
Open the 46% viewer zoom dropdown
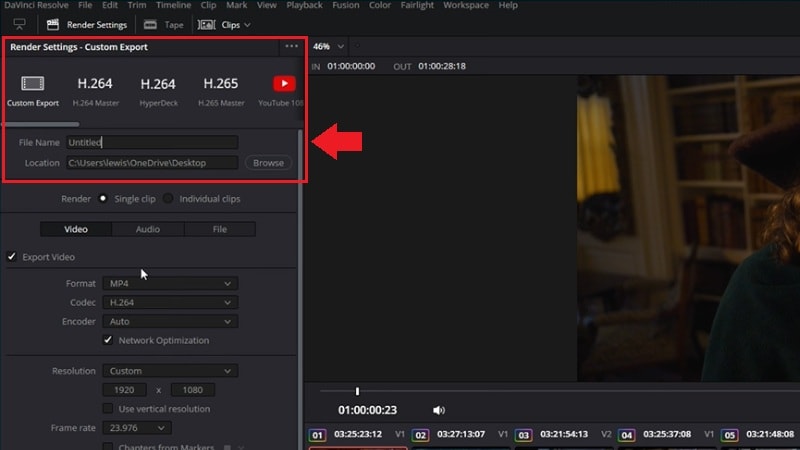click(x=328, y=46)
